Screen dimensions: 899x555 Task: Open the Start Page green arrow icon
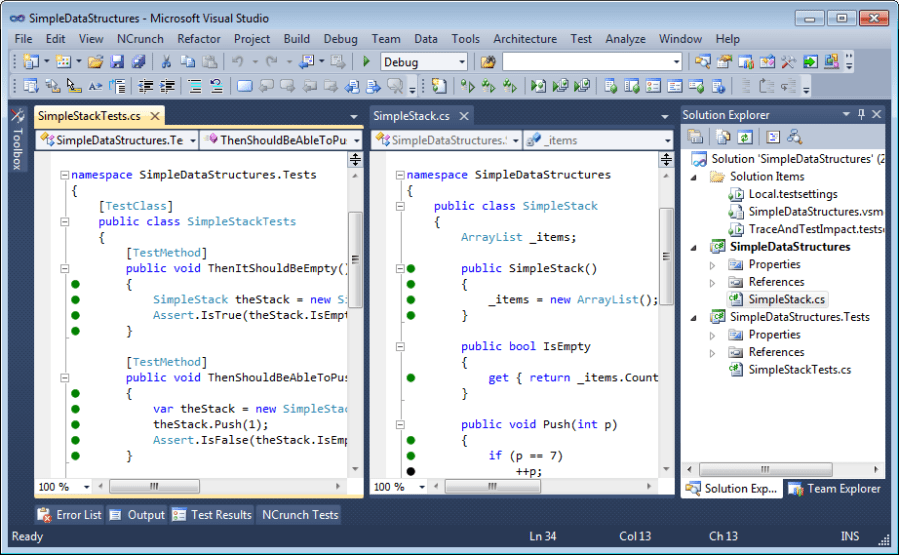810,61
